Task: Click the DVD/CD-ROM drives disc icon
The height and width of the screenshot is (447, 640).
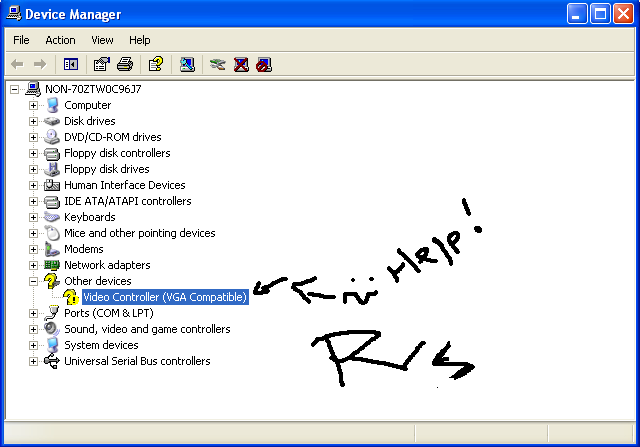Action: click(52, 137)
